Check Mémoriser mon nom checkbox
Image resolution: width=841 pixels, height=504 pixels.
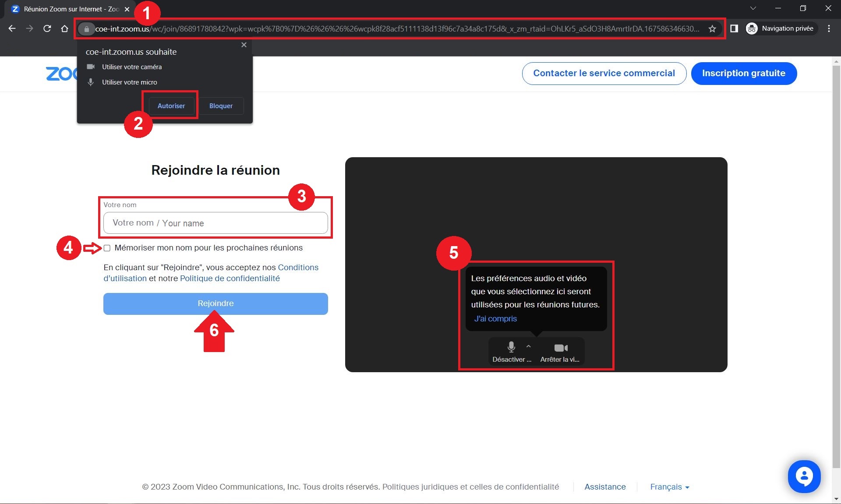107,248
